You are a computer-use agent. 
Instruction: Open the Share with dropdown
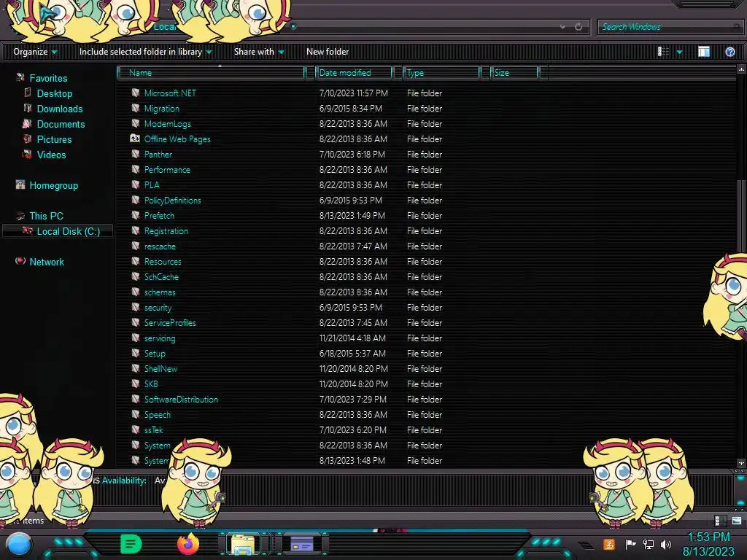click(259, 52)
